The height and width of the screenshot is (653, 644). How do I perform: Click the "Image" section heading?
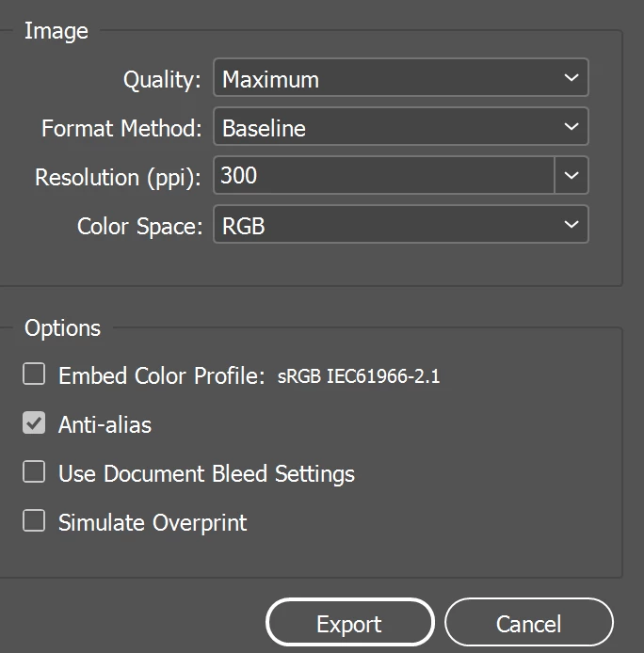56,31
